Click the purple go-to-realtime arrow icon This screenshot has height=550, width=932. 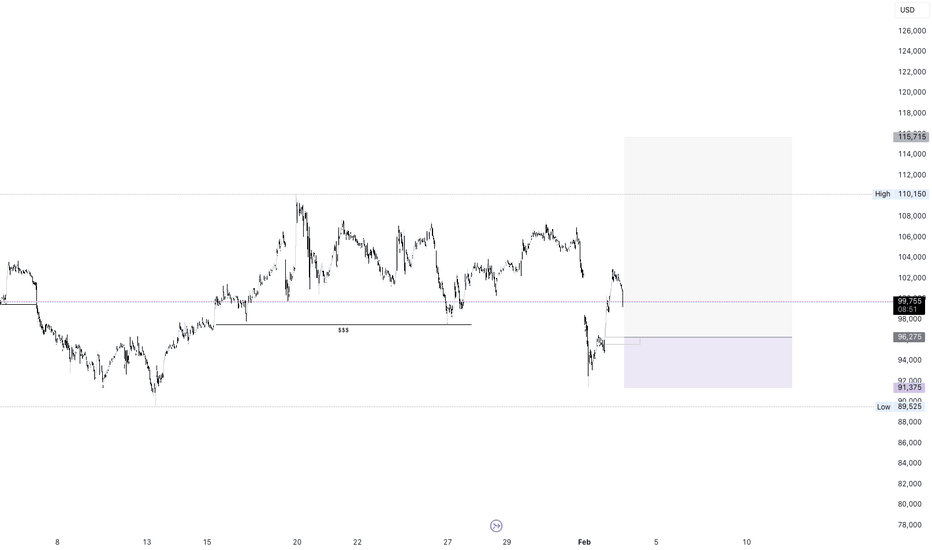[496, 526]
